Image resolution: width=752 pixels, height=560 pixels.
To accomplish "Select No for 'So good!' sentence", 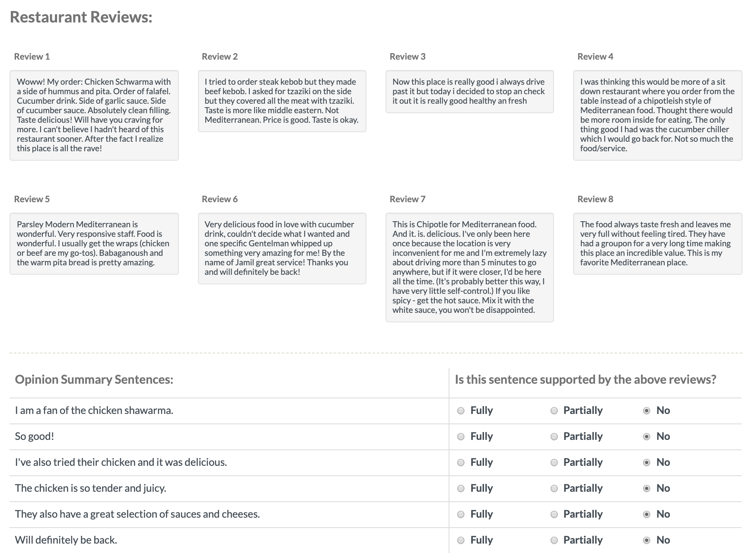I will (x=647, y=436).
